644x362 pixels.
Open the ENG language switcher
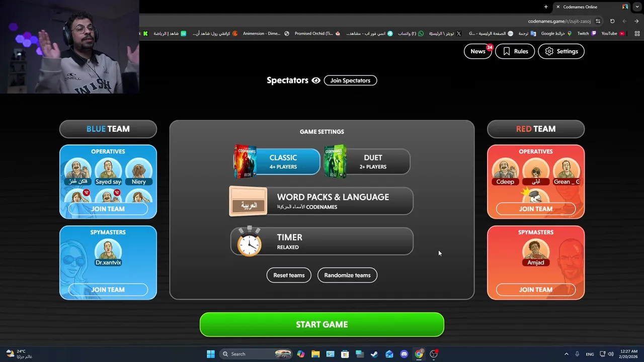pyautogui.click(x=590, y=354)
